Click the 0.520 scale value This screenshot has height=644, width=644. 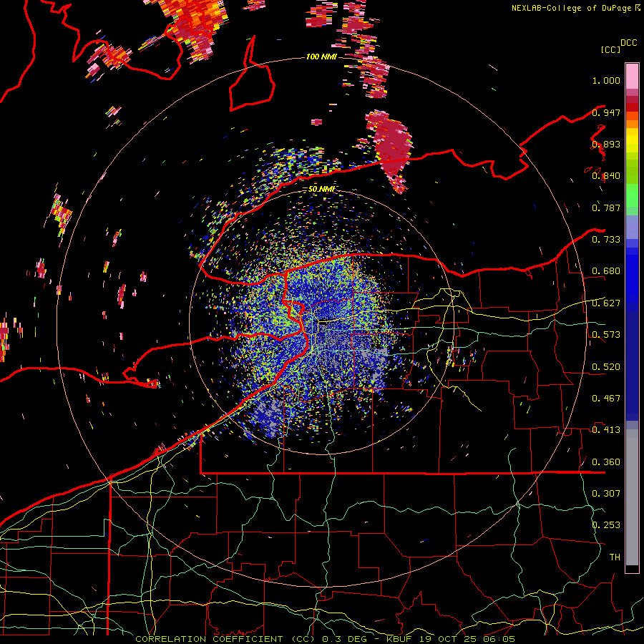(x=606, y=367)
